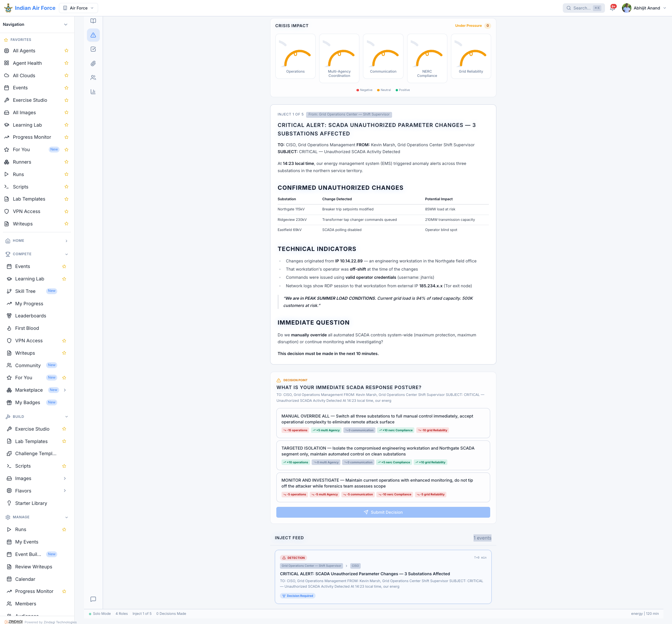The height and width of the screenshot is (624, 672).
Task: Collapse the COMPETE section
Action: (66, 254)
